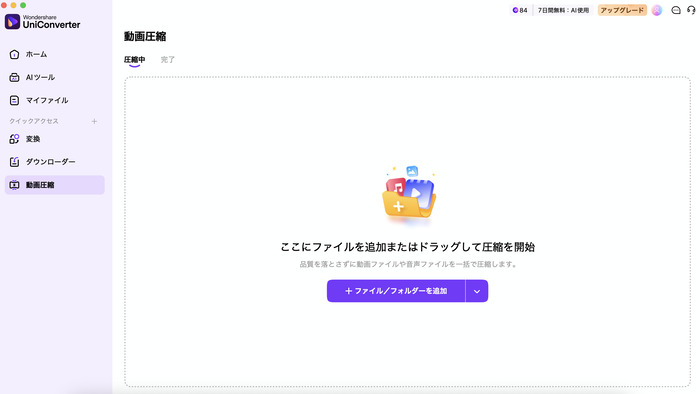Close the window with the red button
This screenshot has width=700, height=394.
click(4, 5)
